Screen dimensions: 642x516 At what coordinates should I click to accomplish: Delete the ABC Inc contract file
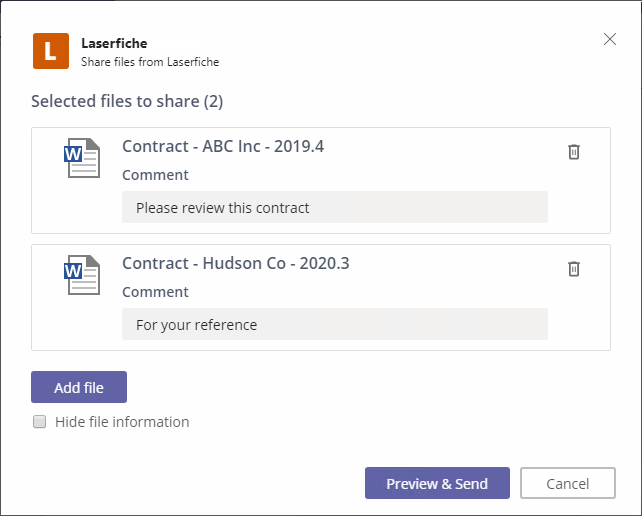[574, 152]
